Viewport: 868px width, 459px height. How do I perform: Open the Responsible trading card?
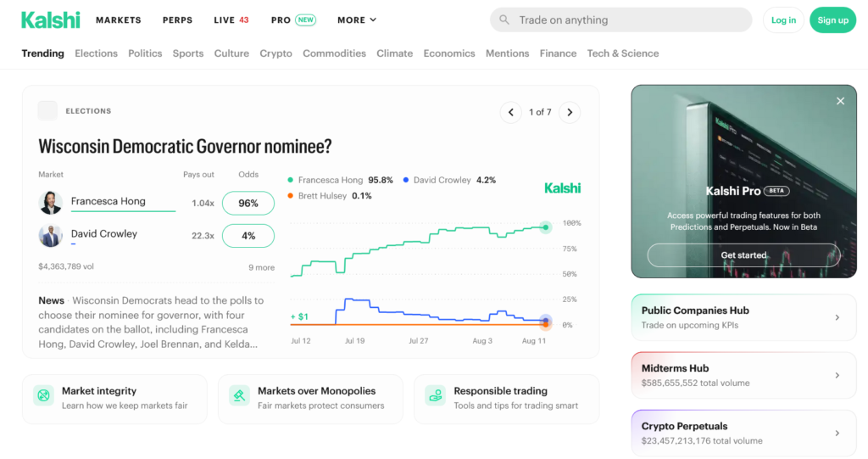point(507,399)
